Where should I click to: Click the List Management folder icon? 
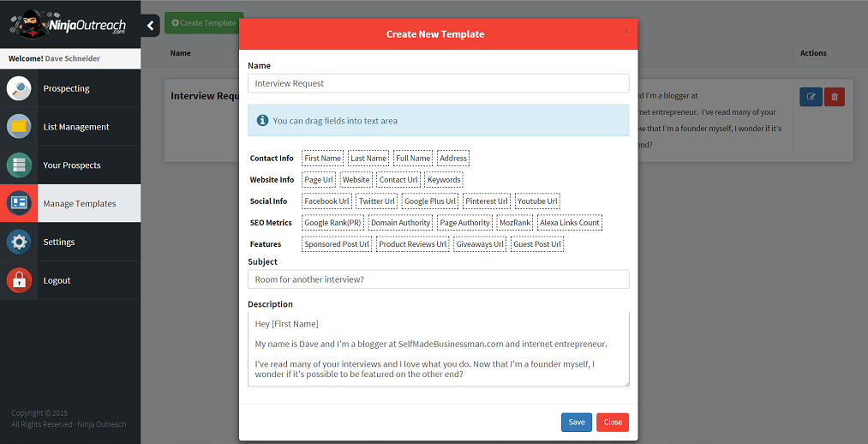coord(19,127)
